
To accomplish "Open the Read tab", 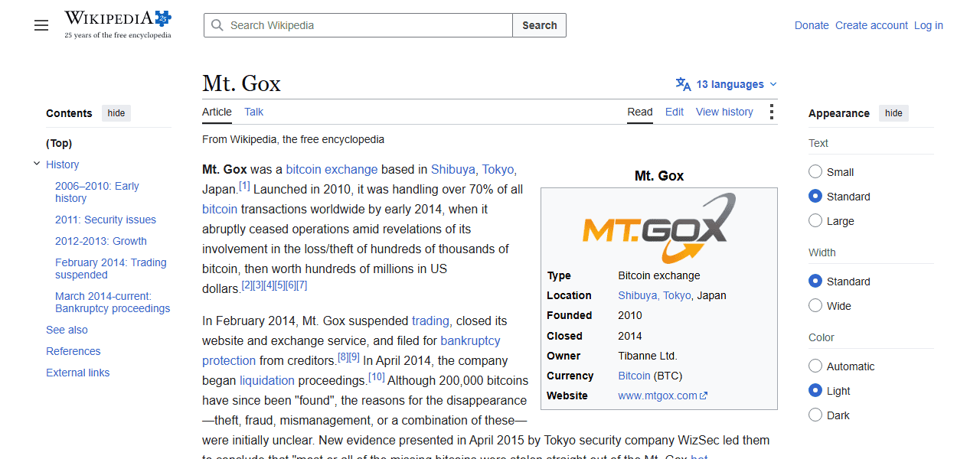I will 640,112.
